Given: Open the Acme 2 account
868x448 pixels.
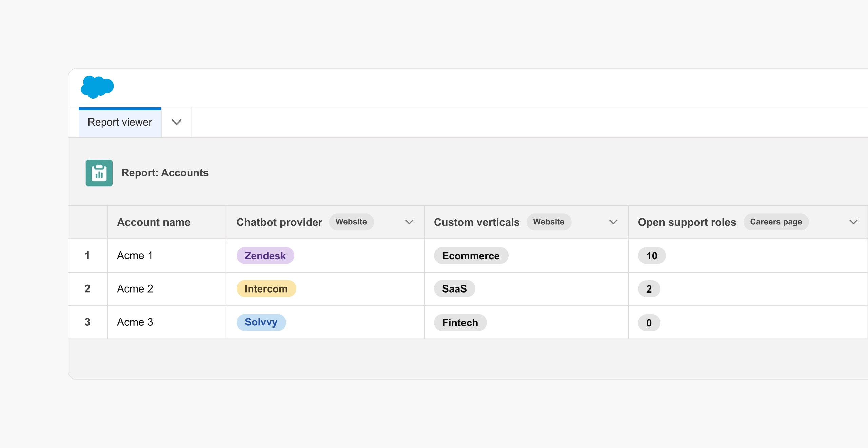Looking at the screenshot, I should (135, 289).
